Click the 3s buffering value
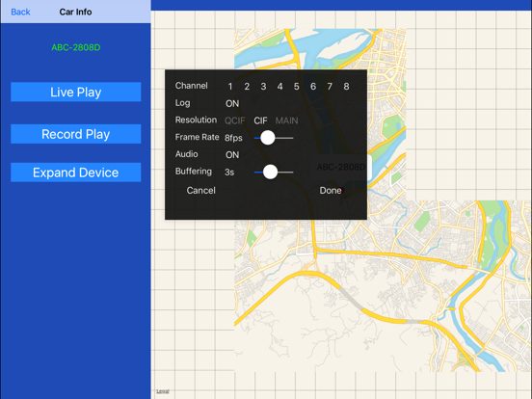 pyautogui.click(x=229, y=172)
